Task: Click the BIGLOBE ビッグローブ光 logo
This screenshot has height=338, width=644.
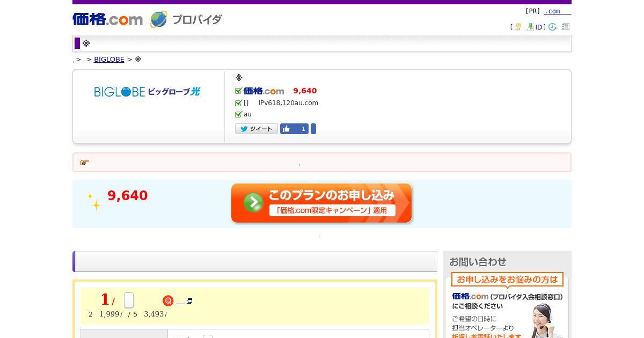Action: (147, 92)
